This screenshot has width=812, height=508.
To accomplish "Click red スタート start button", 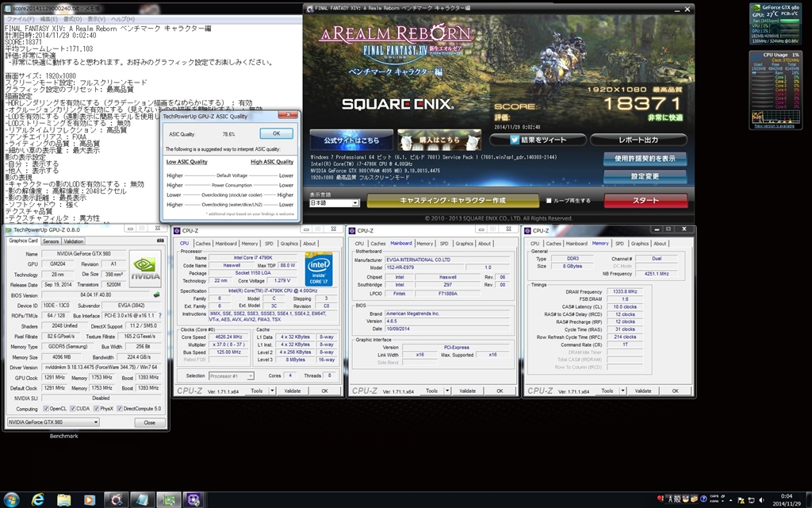I will pos(645,201).
